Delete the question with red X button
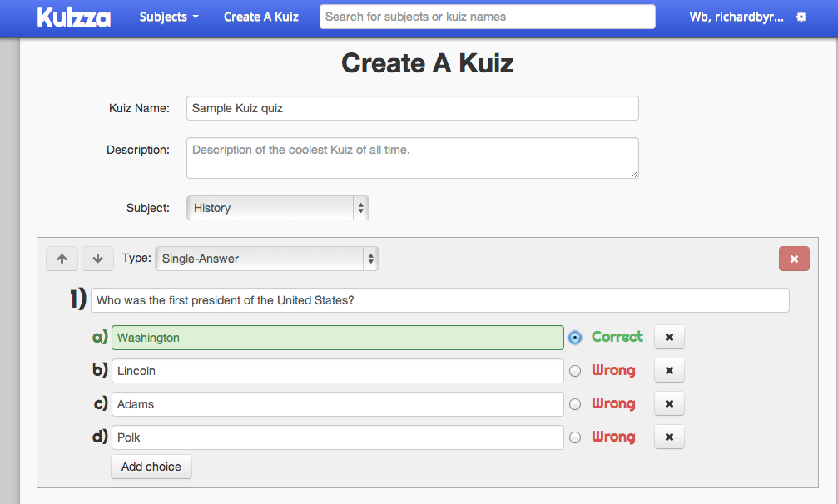 click(x=793, y=259)
